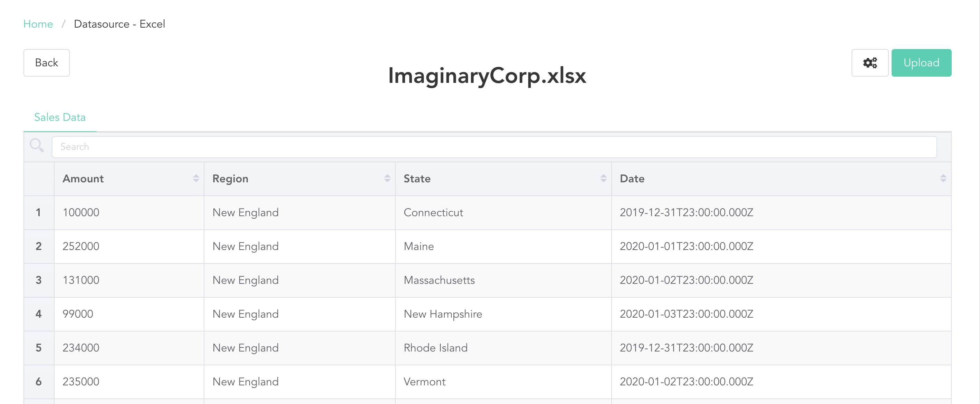Image resolution: width=980 pixels, height=404 pixels.
Task: Open settings with the gears icon
Action: tap(870, 63)
